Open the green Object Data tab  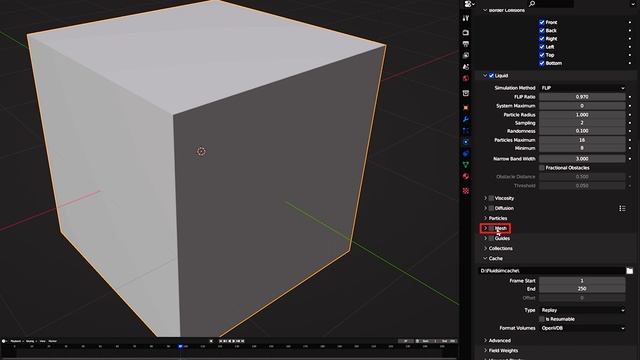pos(466,165)
